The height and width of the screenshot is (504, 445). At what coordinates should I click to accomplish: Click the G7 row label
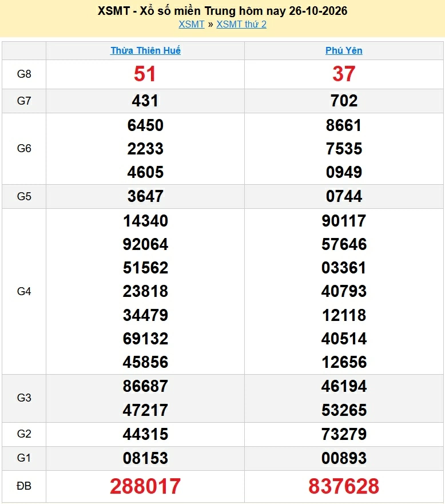click(x=24, y=101)
